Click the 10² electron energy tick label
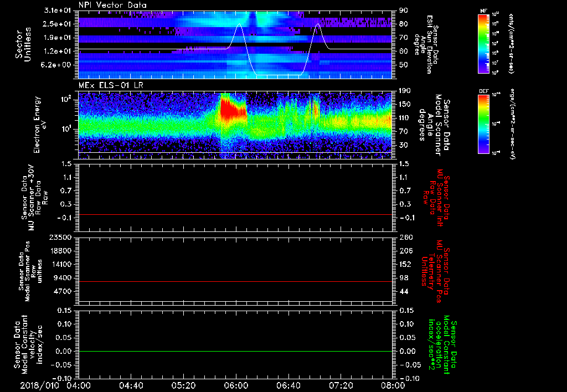Image resolution: width=567 pixels, height=392 pixels. click(x=66, y=99)
